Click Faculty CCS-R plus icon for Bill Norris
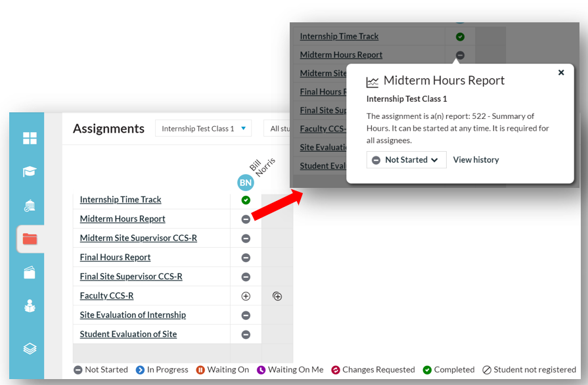 [x=246, y=296]
